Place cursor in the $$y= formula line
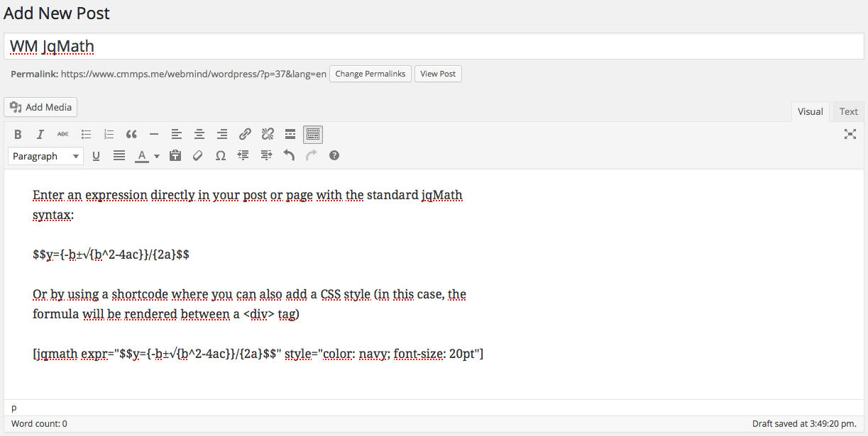 point(111,255)
